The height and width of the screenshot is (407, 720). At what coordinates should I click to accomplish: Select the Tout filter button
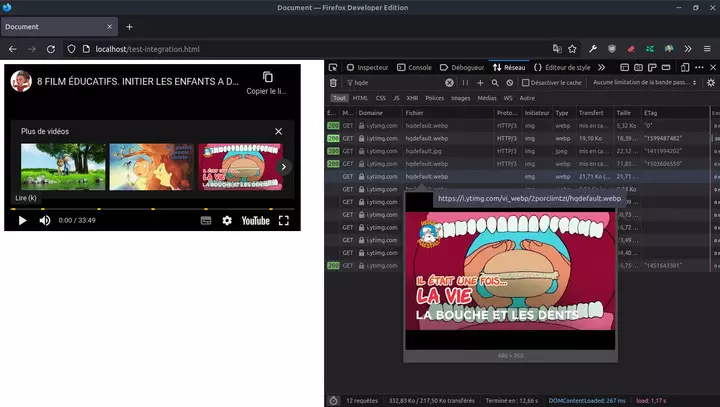(339, 98)
